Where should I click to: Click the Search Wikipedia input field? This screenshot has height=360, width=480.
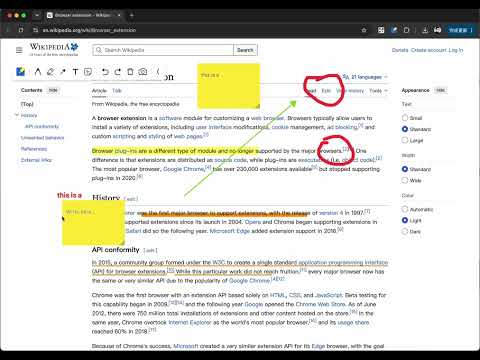click(x=163, y=50)
